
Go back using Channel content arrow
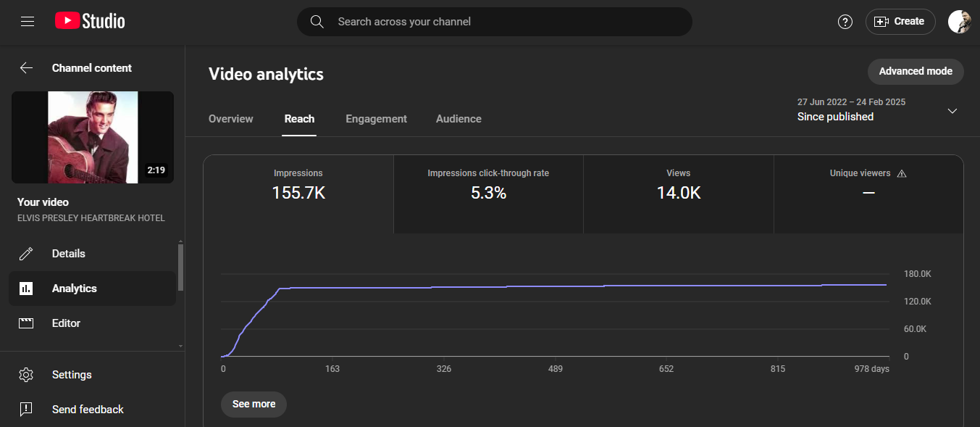tap(26, 68)
